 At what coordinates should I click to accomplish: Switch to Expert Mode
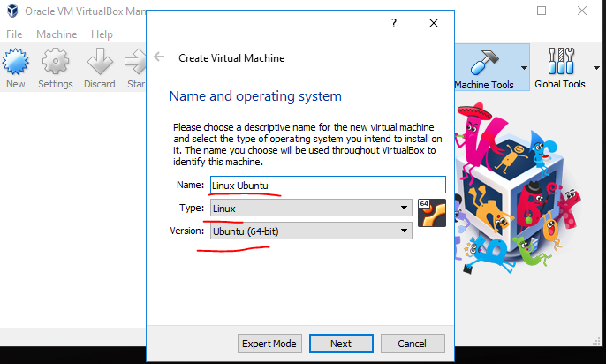click(269, 344)
